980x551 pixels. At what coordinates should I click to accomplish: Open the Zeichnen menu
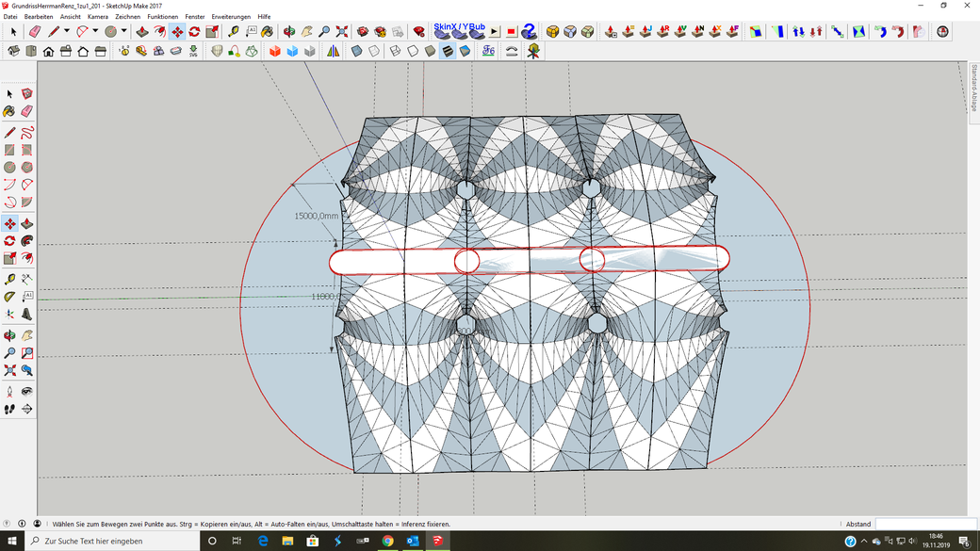127,17
